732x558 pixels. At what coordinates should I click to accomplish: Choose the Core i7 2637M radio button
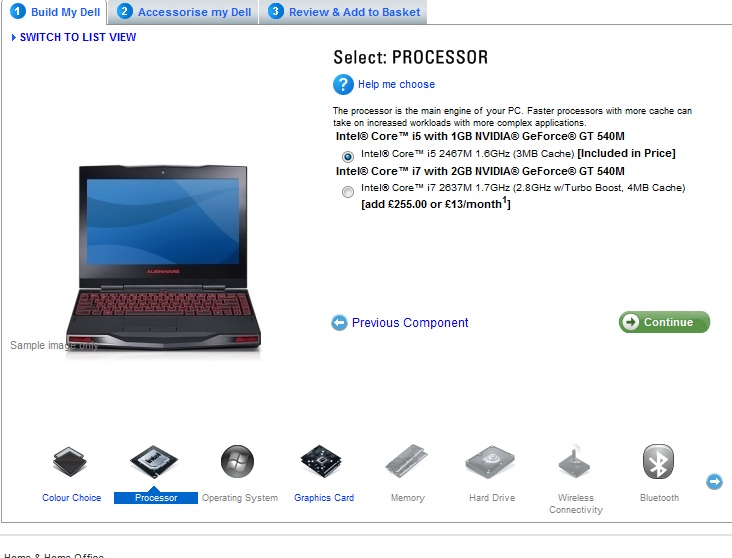coord(347,191)
